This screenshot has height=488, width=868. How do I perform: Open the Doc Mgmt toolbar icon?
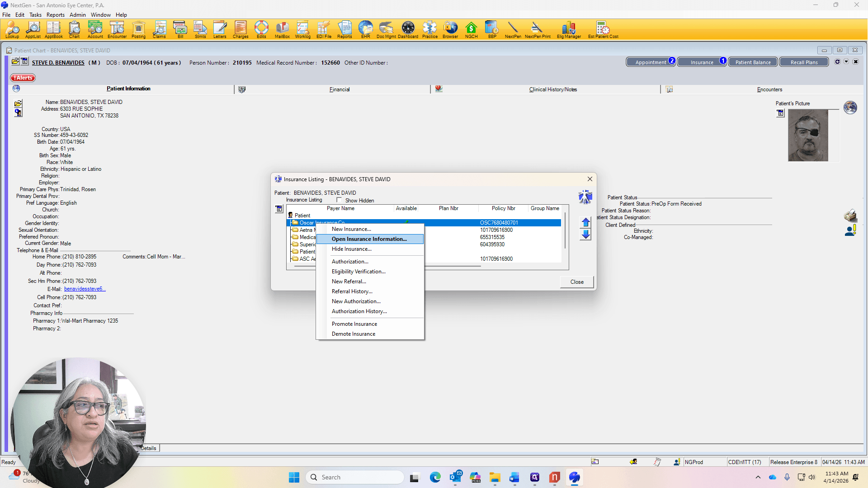pyautogui.click(x=386, y=30)
